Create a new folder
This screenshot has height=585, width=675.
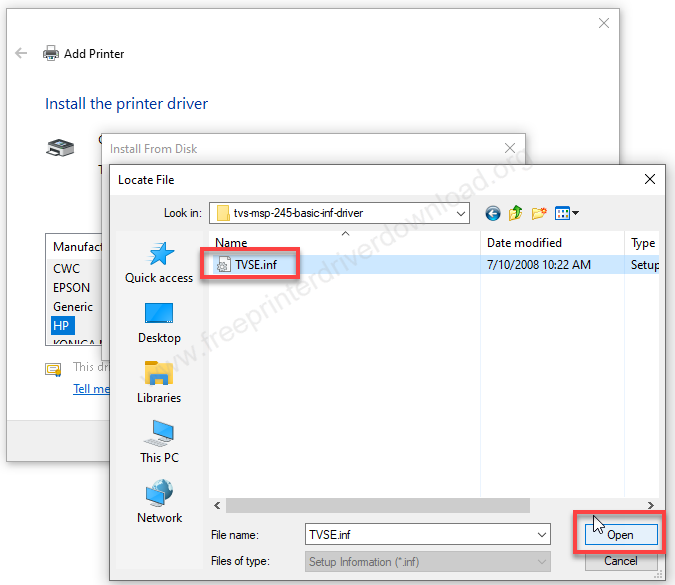tap(540, 213)
